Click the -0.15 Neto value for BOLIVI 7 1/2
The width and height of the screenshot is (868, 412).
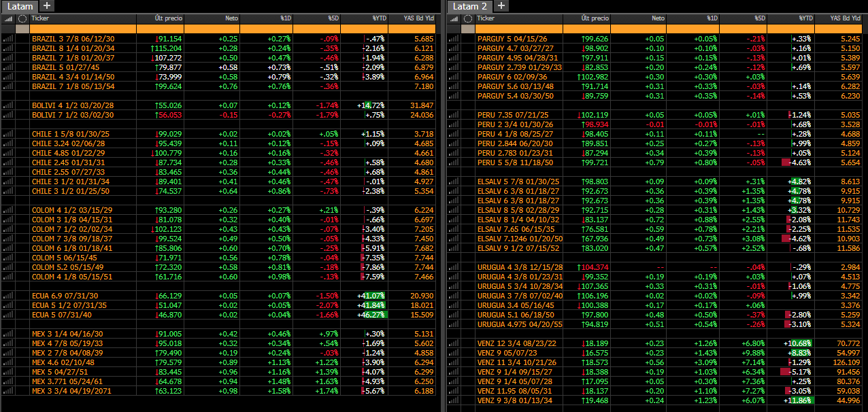point(228,115)
